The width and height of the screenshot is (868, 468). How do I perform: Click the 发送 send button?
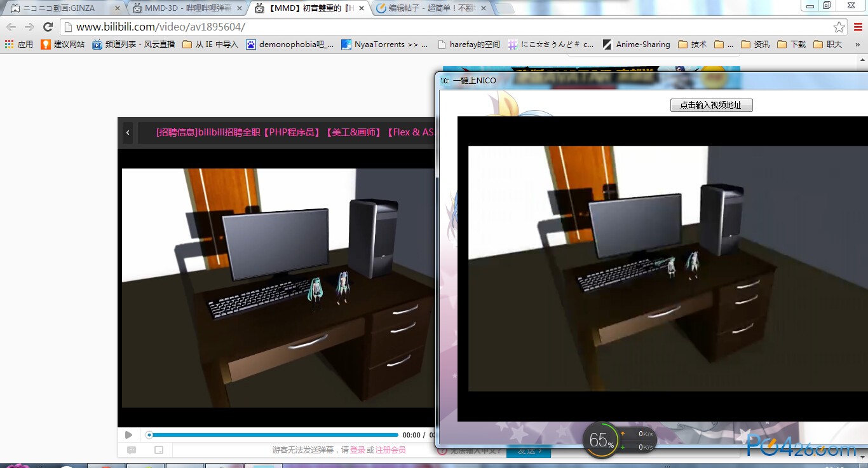pos(529,451)
